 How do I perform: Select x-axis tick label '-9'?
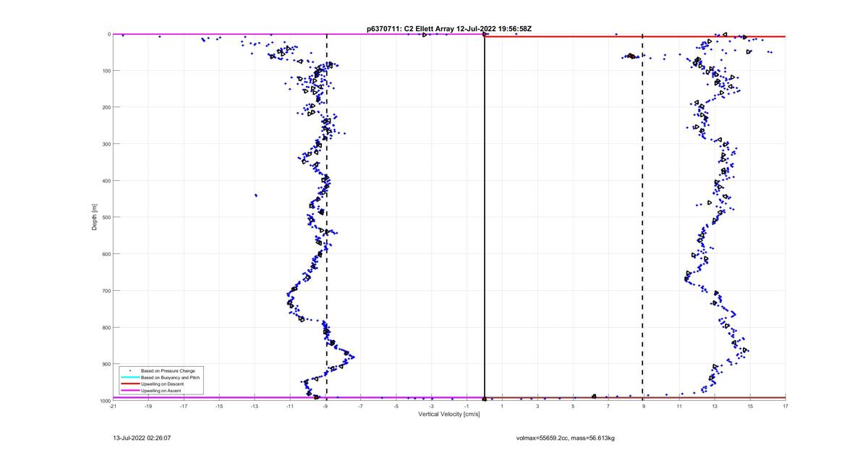click(325, 406)
